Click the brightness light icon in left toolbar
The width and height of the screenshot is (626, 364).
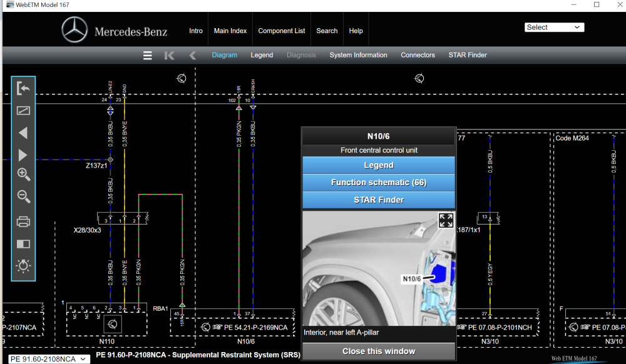click(x=23, y=266)
